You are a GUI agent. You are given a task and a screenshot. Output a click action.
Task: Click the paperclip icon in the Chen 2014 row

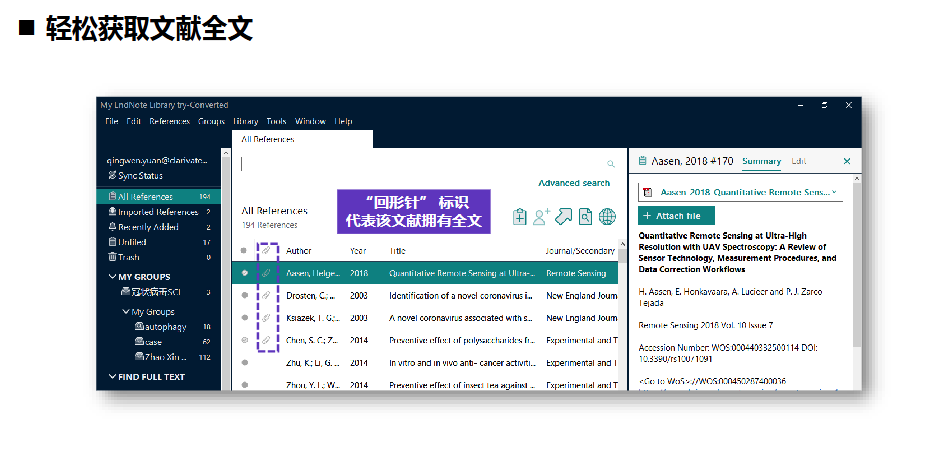point(266,340)
